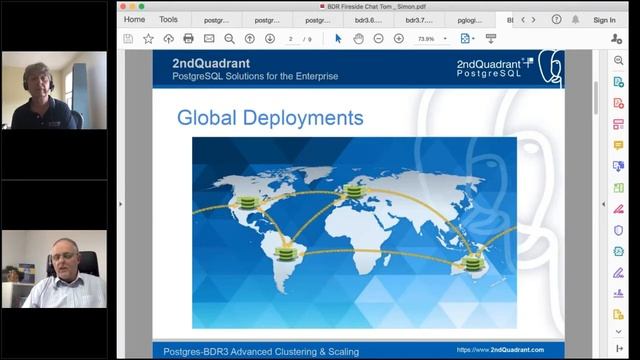Click the zoom value 73.9% field
This screenshot has width=640, height=360.
pyautogui.click(x=426, y=39)
